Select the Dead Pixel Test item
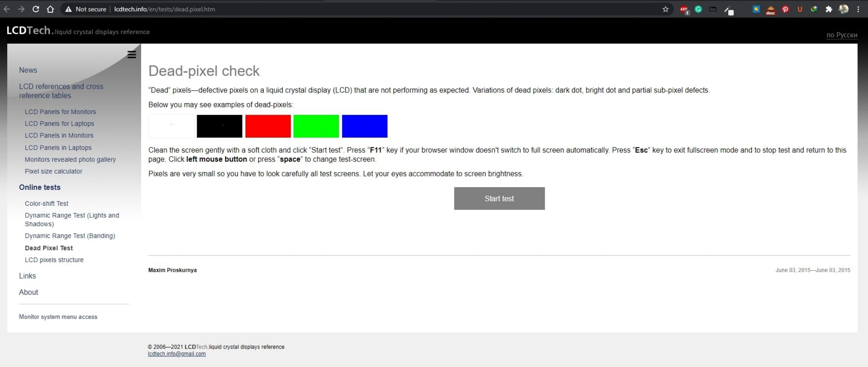Viewport: 868px width, 367px height. tap(49, 248)
